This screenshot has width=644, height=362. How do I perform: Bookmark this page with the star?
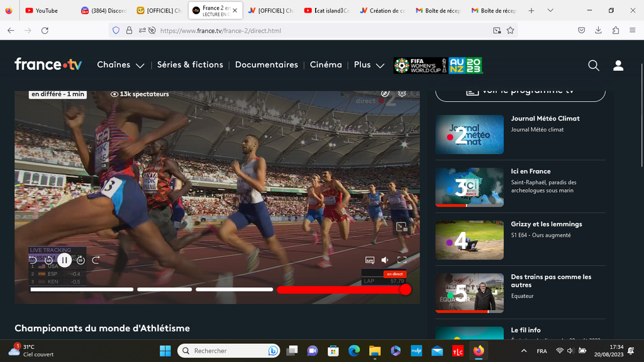click(511, 30)
